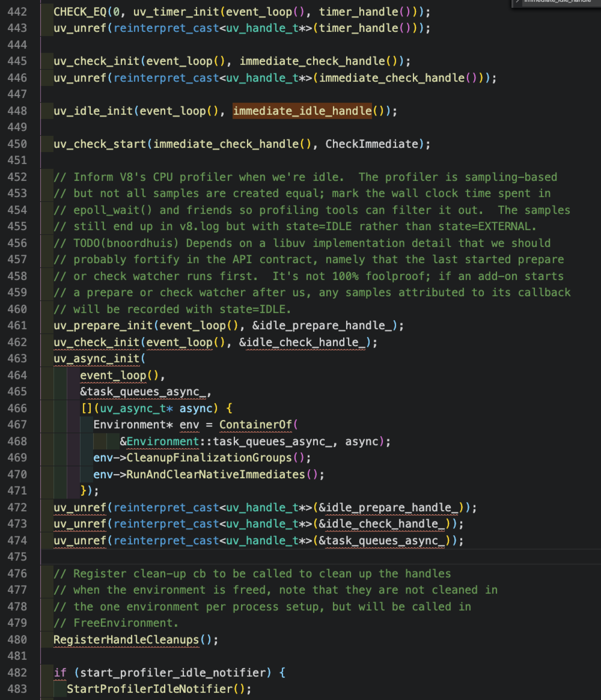The height and width of the screenshot is (700, 601).
Task: Click uv_idle_init on line 448
Action: click(93, 111)
